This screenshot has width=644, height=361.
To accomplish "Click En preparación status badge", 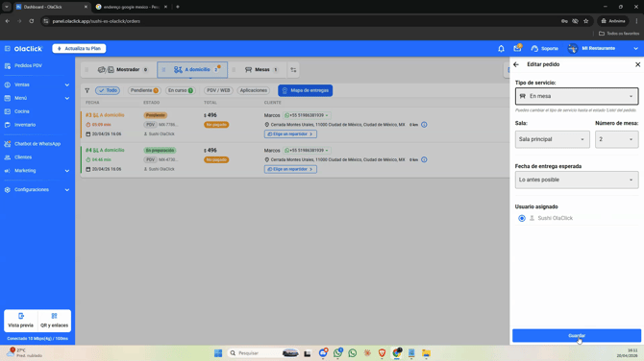I will tap(160, 151).
